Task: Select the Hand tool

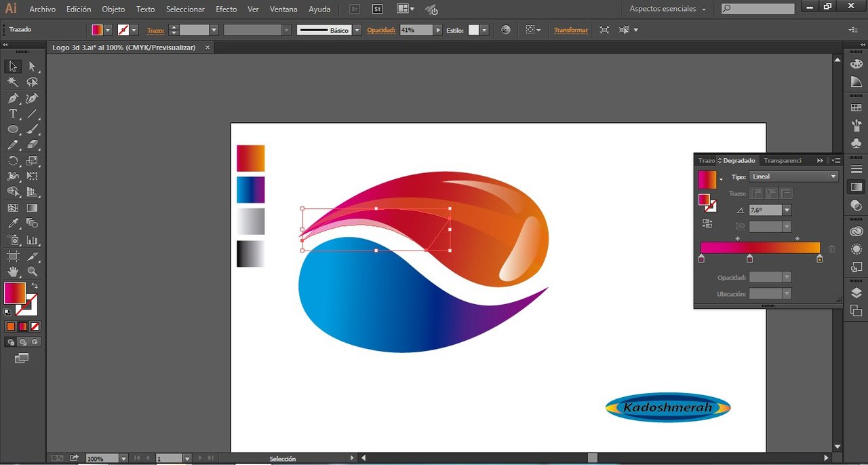Action: 13,272
